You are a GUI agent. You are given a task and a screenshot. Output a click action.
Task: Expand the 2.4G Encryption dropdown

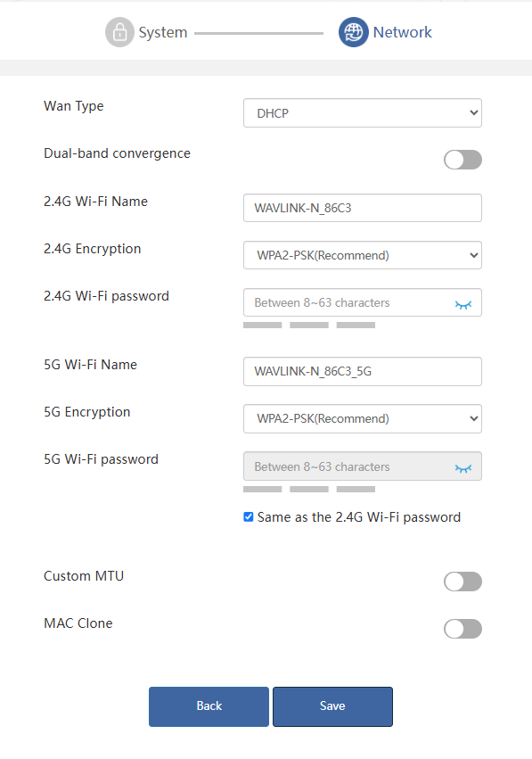click(x=363, y=255)
